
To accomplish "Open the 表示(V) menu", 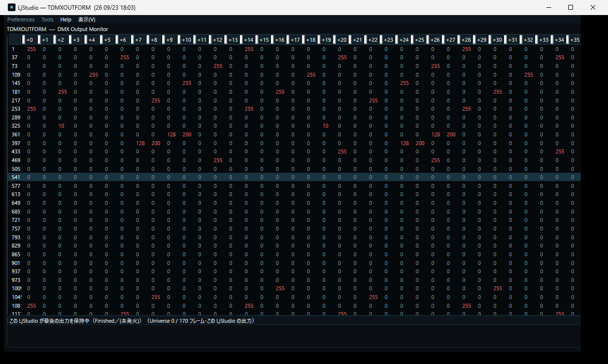I will point(87,19).
